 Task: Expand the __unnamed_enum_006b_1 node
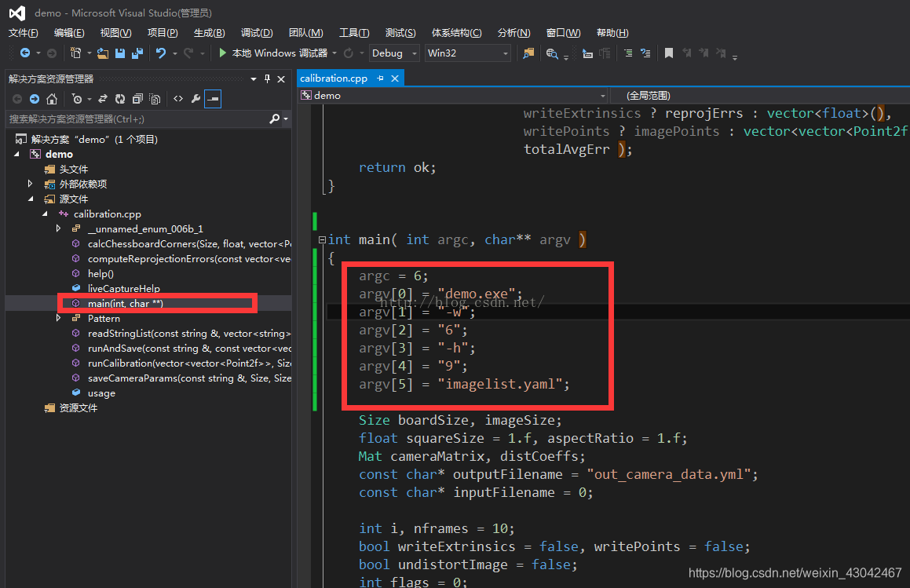point(58,228)
